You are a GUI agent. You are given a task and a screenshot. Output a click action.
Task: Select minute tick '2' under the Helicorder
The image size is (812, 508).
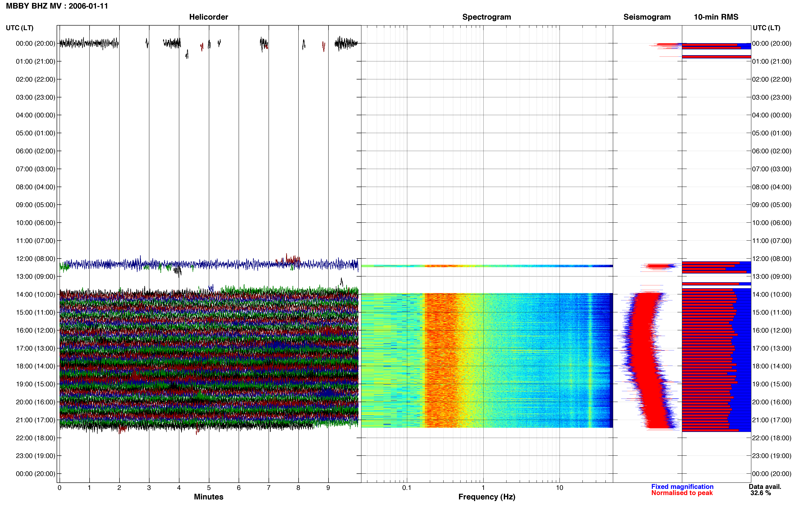pos(119,488)
